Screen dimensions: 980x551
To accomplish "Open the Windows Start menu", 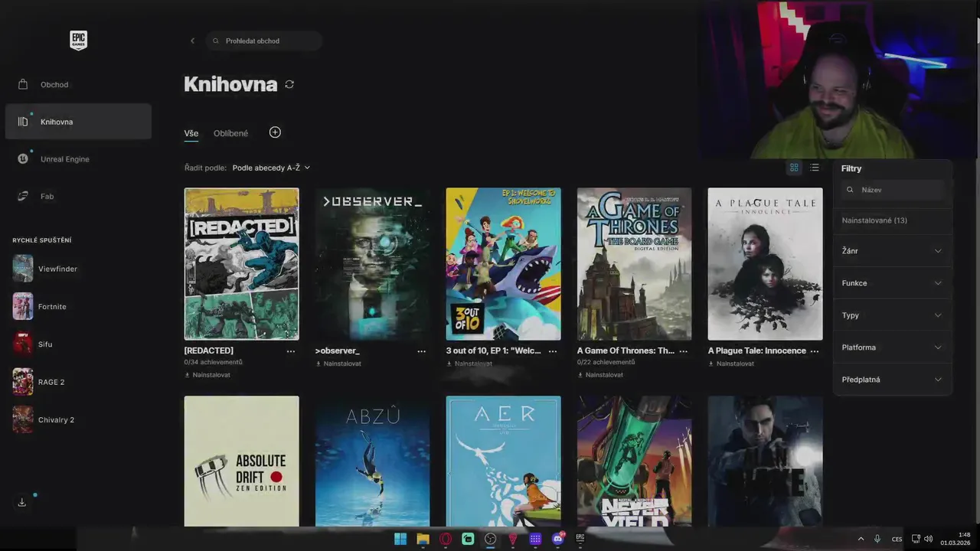I will pos(400,539).
